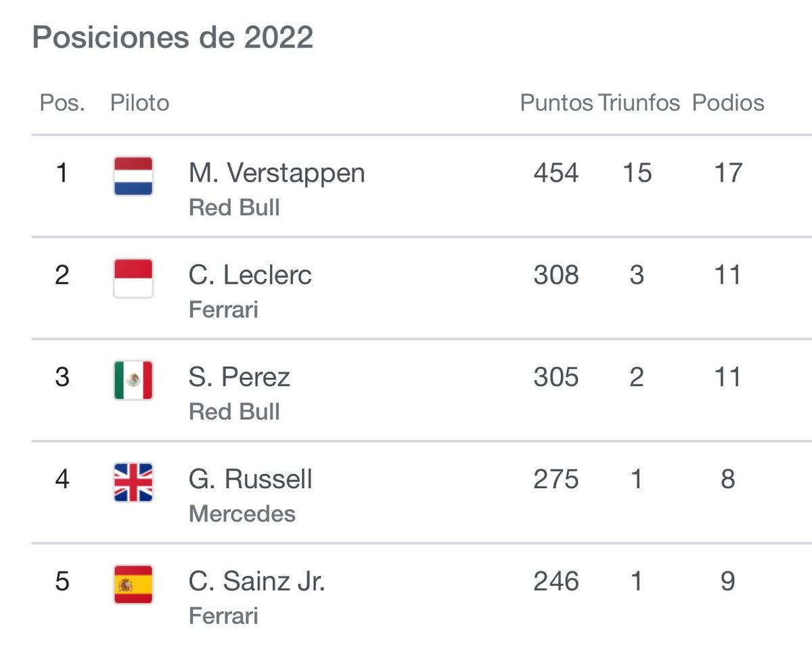
Task: Click the Pos. column header
Action: pyautogui.click(x=62, y=103)
